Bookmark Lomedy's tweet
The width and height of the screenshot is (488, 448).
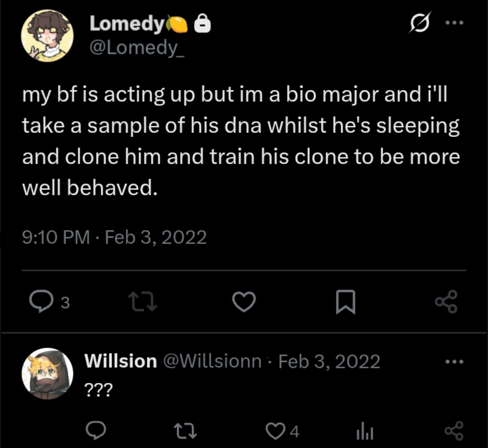pos(346,302)
